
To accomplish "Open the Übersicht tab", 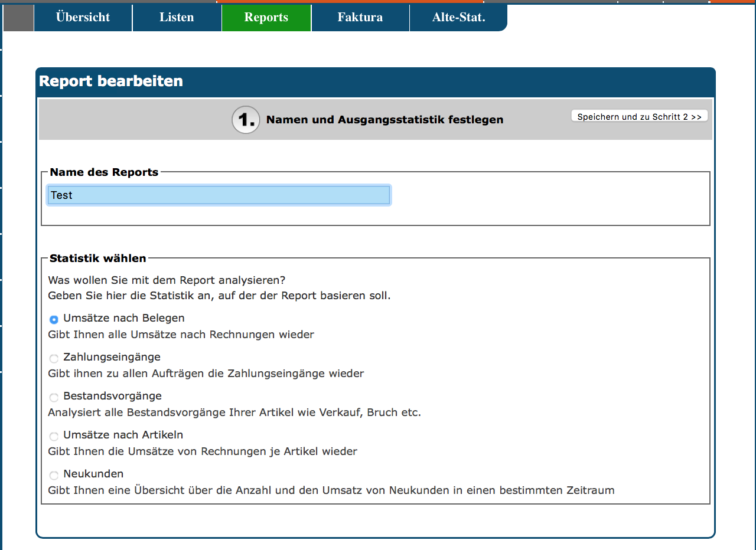I will pos(83,18).
